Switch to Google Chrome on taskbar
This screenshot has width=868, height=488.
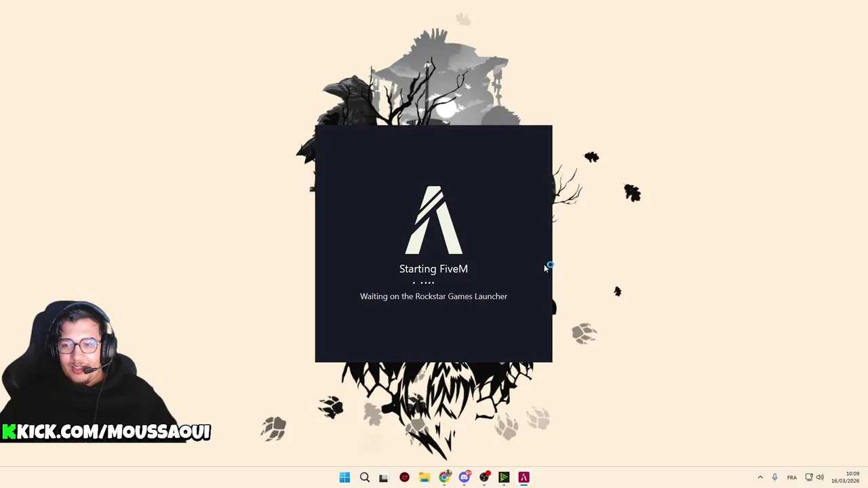[x=444, y=477]
